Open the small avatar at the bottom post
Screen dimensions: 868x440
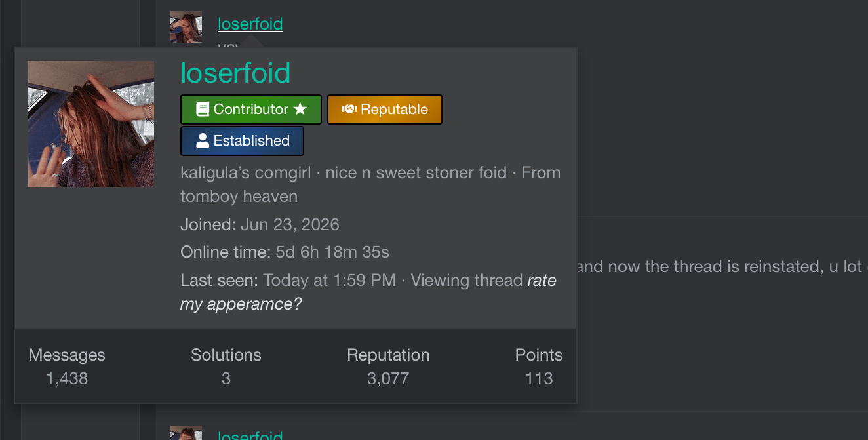coord(186,433)
